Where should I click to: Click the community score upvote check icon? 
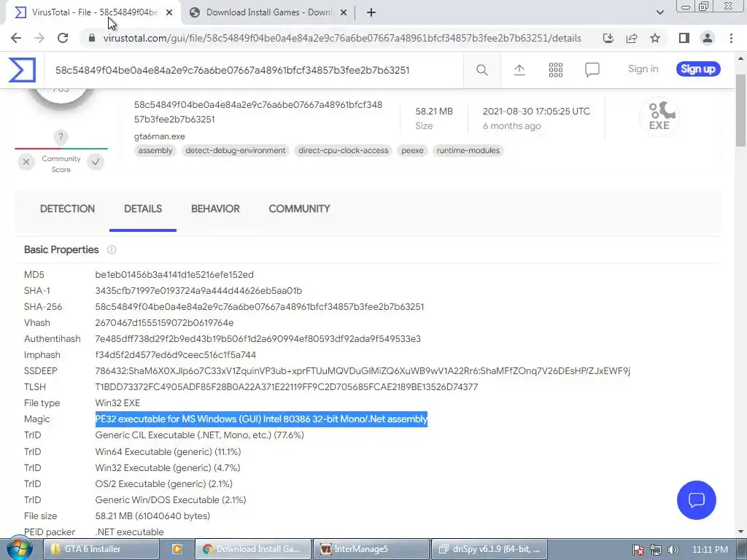[x=96, y=162]
